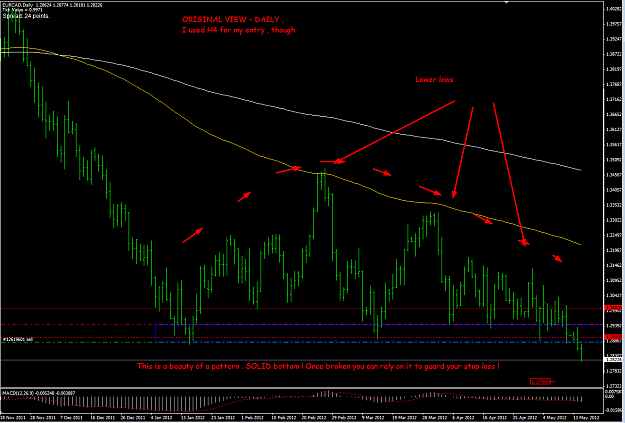Click the '13 Jan 2012' date label
This screenshot has width=625, height=423.
point(192,417)
